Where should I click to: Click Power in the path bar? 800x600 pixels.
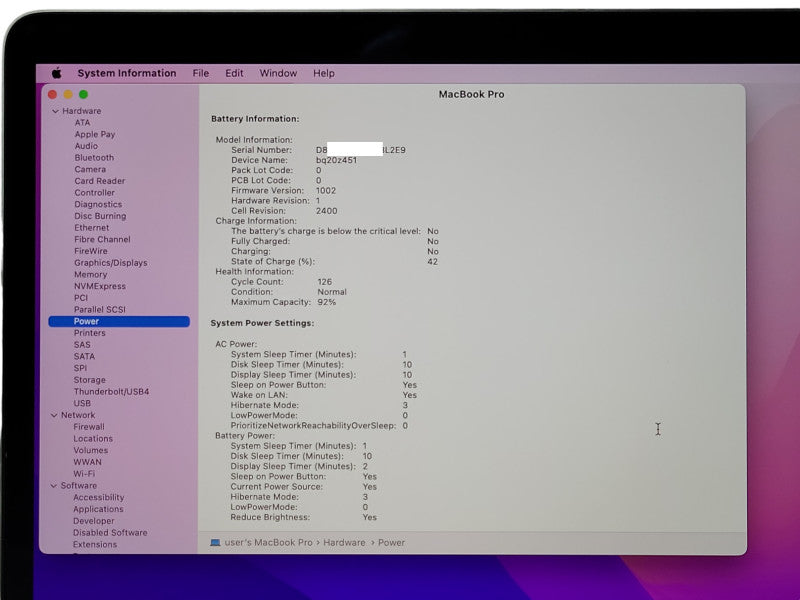391,542
